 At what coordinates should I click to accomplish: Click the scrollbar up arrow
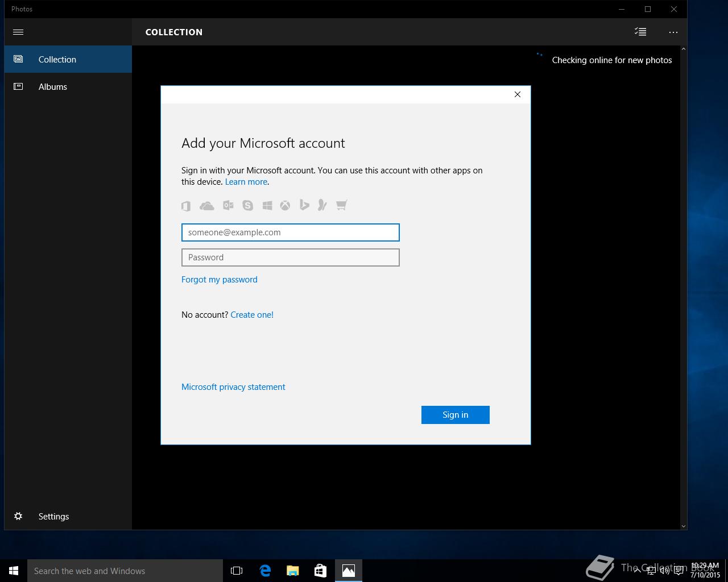(683, 49)
